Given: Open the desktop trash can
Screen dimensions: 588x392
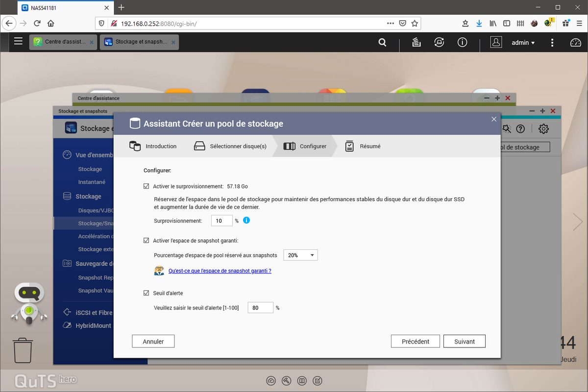Looking at the screenshot, I should pos(23,349).
